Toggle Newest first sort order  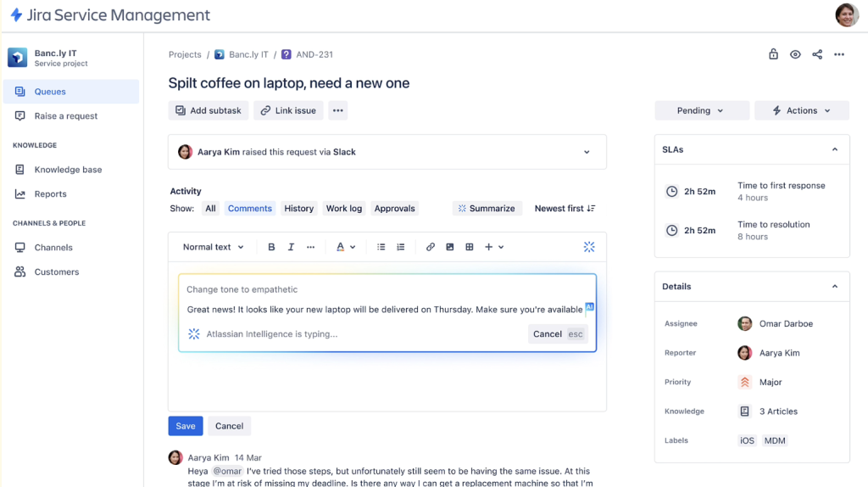[x=565, y=208]
